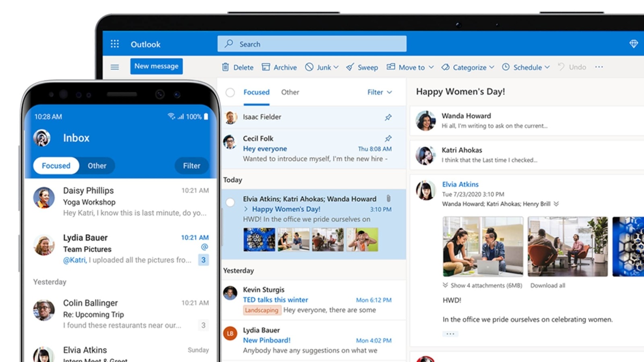Click the phone profile avatar beside Inbox
This screenshot has width=644, height=362.
pyautogui.click(x=42, y=138)
